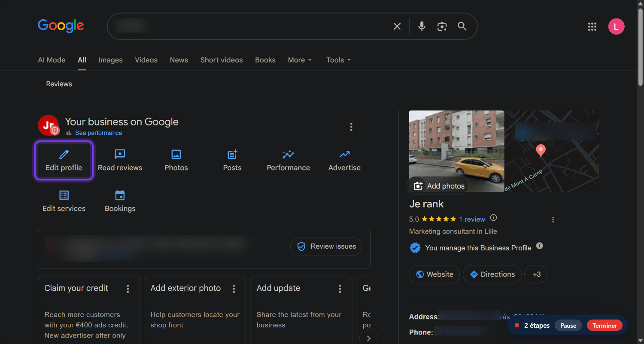The height and width of the screenshot is (344, 644).
Task: Click the Review issues button
Action: pyautogui.click(x=326, y=247)
